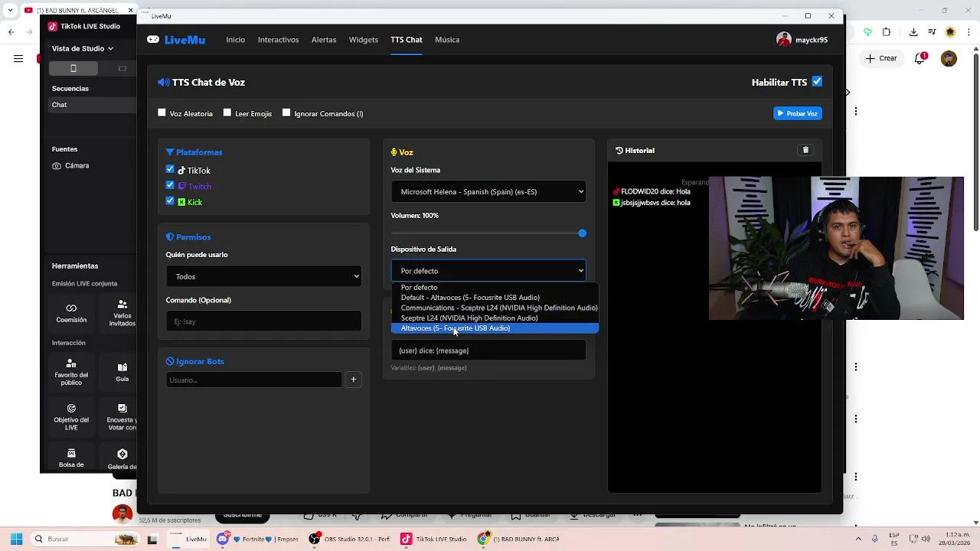Viewport: 980px width, 551px height.
Task: Go to the Widgets tab
Action: pos(363,40)
